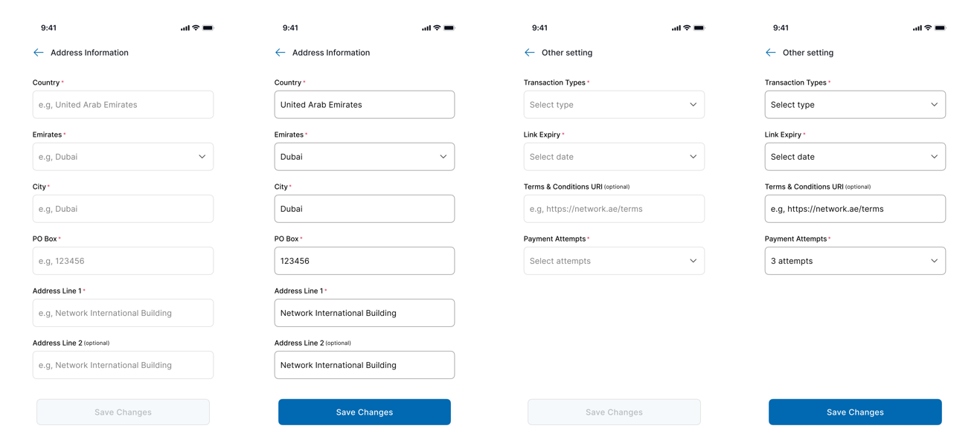Tap the battery indicator in the status bar
Screen dimensions: 980x443
(x=208, y=28)
